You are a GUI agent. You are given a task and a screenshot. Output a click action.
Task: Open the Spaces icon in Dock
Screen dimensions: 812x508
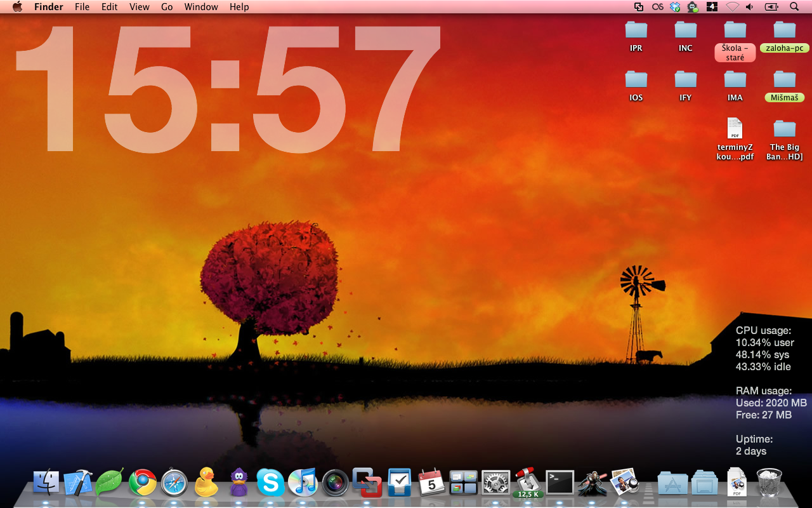click(463, 483)
